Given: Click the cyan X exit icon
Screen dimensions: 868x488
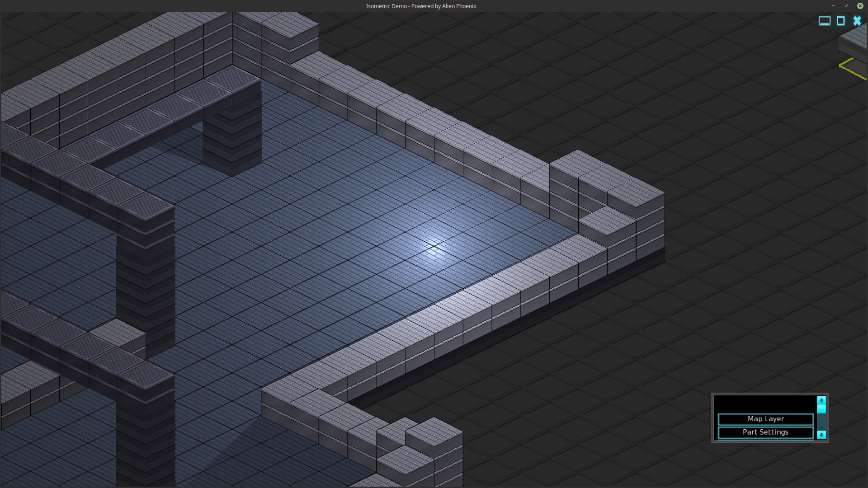Looking at the screenshot, I should (x=857, y=21).
